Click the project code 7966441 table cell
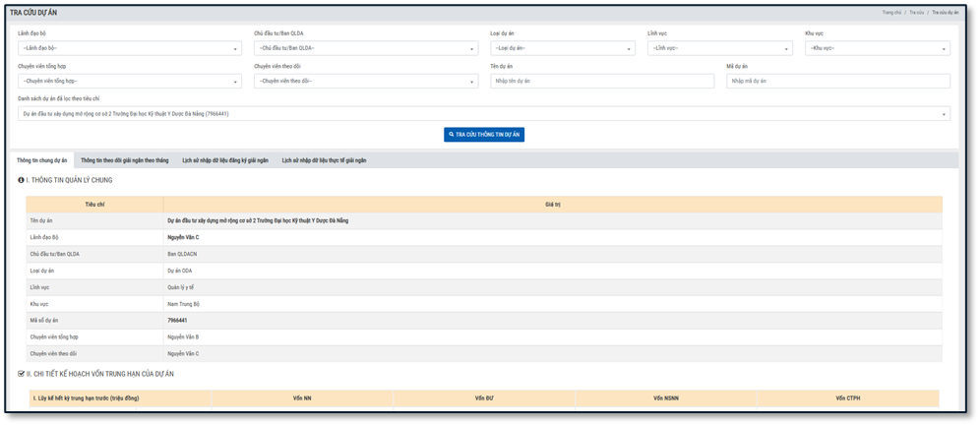Image resolution: width=980 pixels, height=426 pixels. (177, 321)
